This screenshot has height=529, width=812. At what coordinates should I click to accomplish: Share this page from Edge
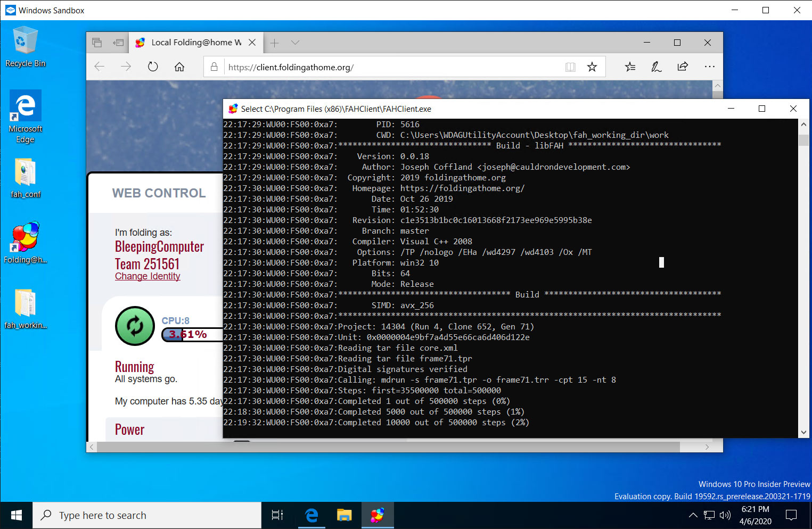point(683,67)
